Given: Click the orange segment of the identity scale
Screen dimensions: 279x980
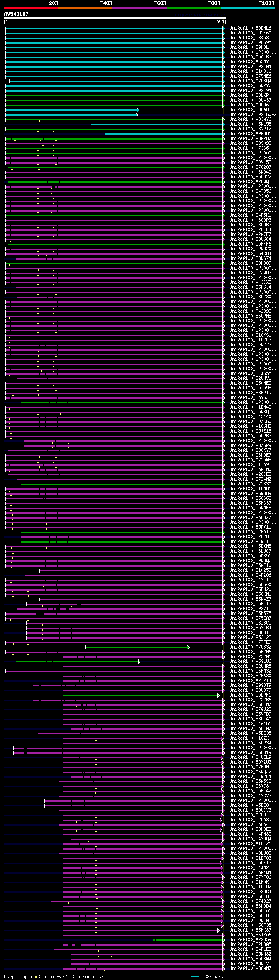Looking at the screenshot, I should pos(85,8).
